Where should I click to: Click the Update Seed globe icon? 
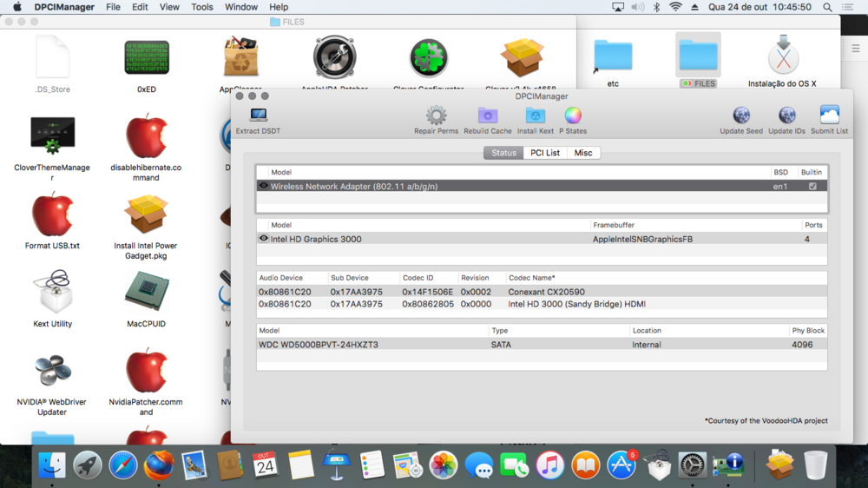tap(741, 116)
